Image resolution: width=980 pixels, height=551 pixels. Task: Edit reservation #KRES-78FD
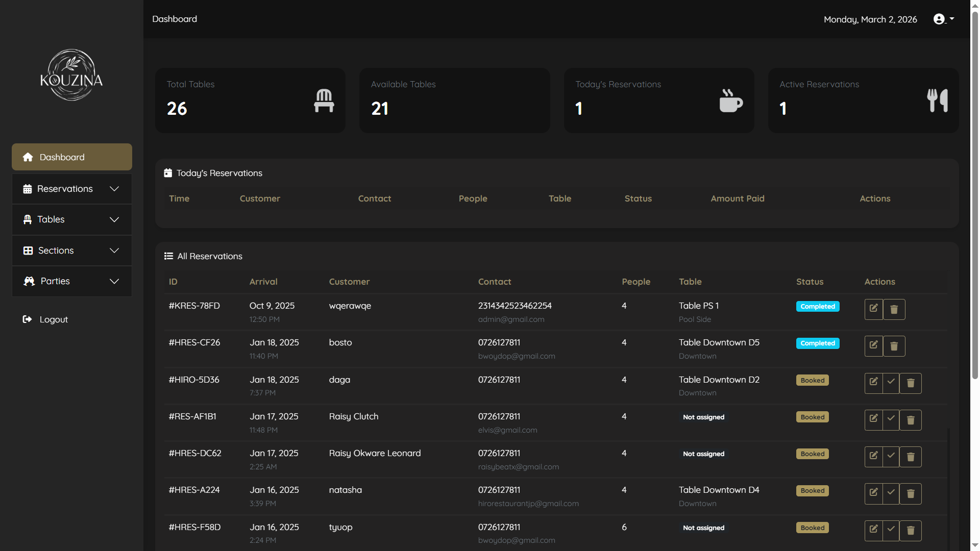[x=873, y=309]
